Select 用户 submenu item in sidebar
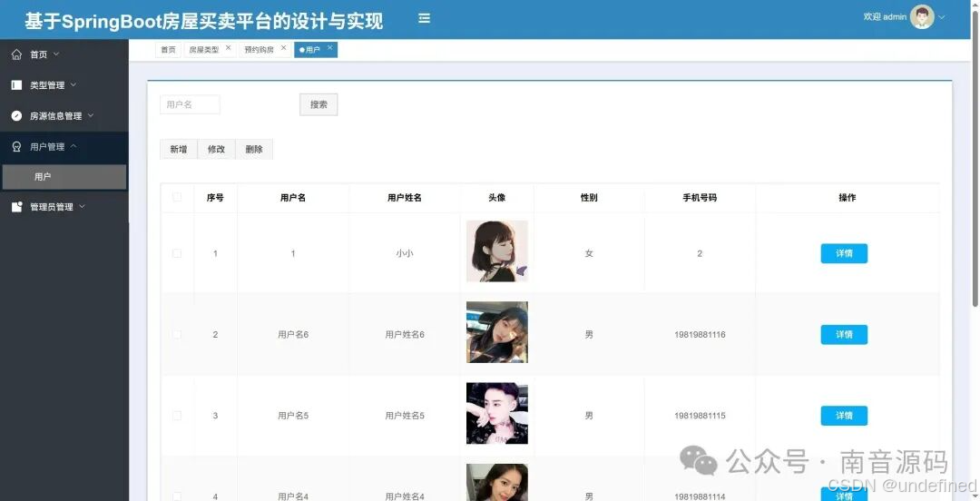The width and height of the screenshot is (980, 501). pyautogui.click(x=64, y=177)
